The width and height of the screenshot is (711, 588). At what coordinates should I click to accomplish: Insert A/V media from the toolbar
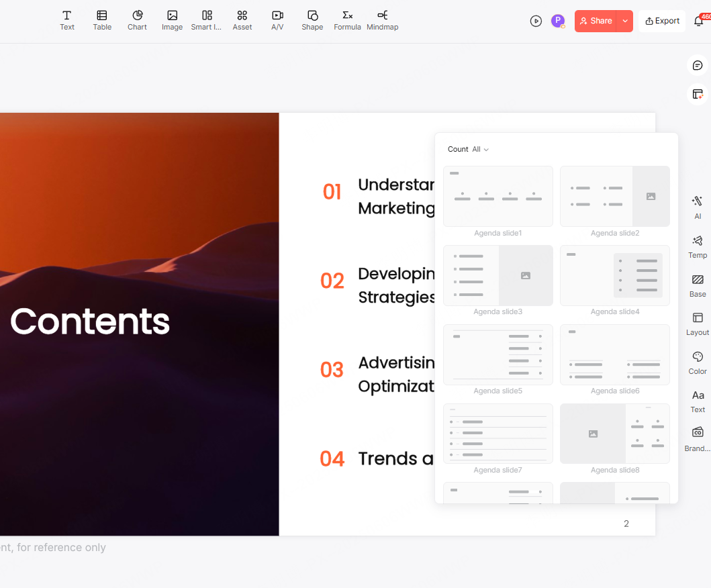coord(277,19)
